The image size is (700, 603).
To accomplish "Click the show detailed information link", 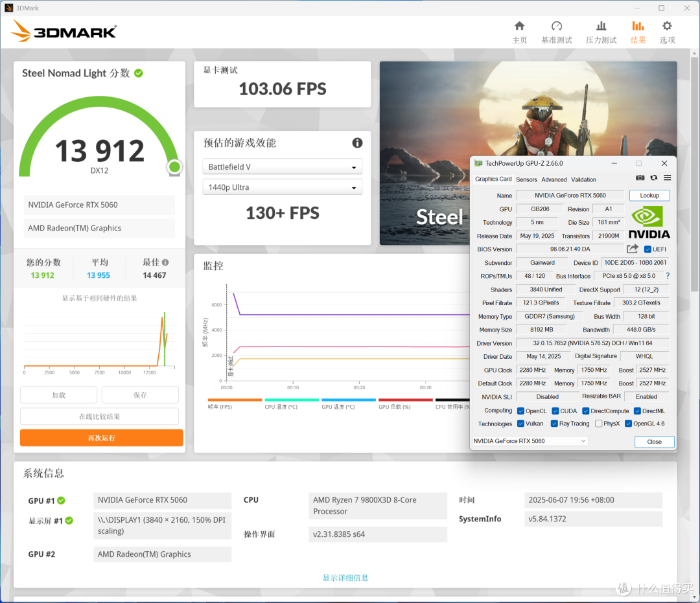I will 345,578.
